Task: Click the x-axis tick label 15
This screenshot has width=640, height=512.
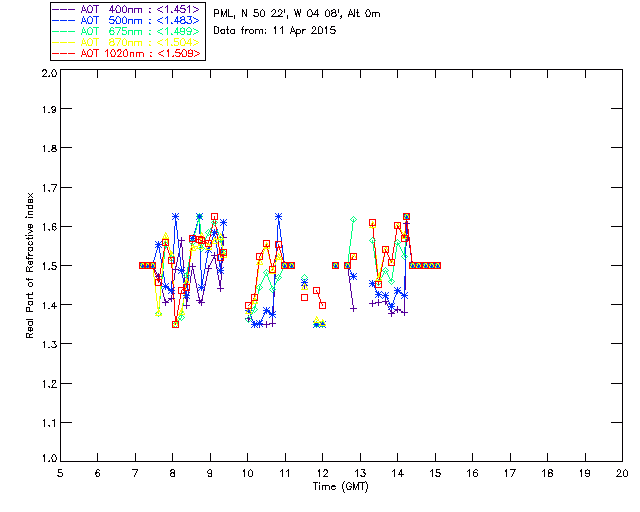Action: 435,473
